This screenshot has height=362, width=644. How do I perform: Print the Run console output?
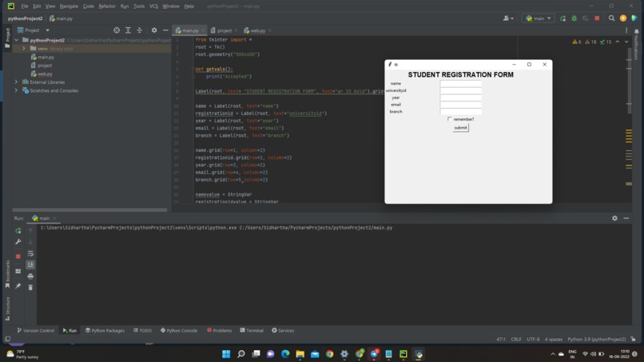click(x=30, y=276)
